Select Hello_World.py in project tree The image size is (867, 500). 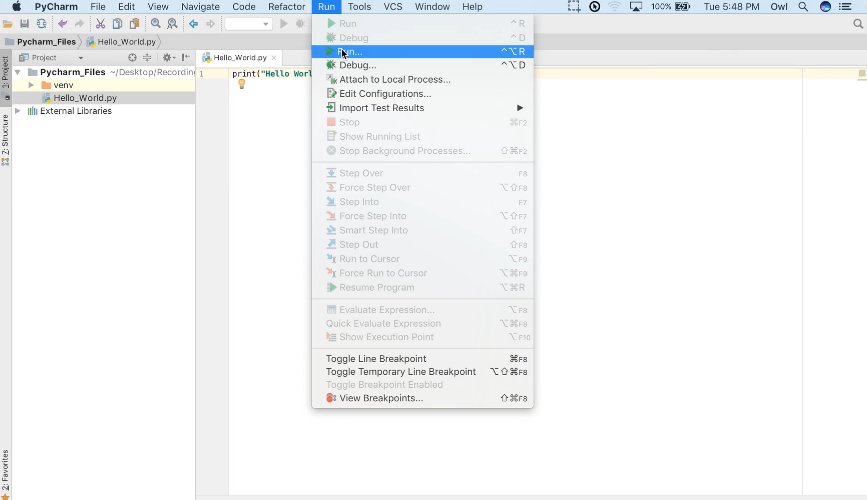point(85,98)
